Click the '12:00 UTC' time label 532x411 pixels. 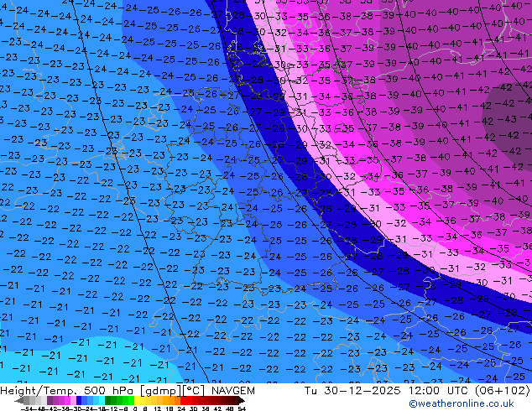click(x=436, y=391)
